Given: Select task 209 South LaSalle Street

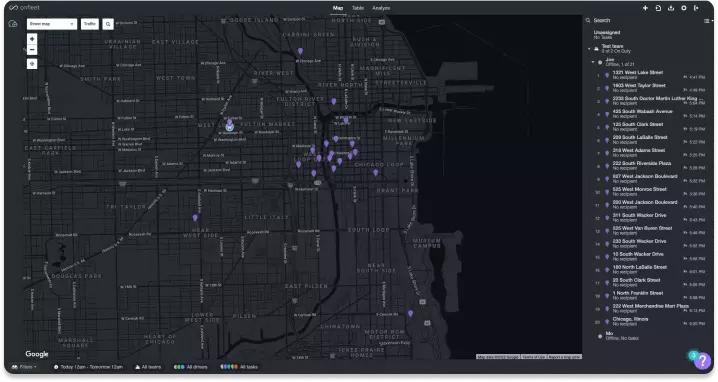Looking at the screenshot, I should pyautogui.click(x=650, y=139).
